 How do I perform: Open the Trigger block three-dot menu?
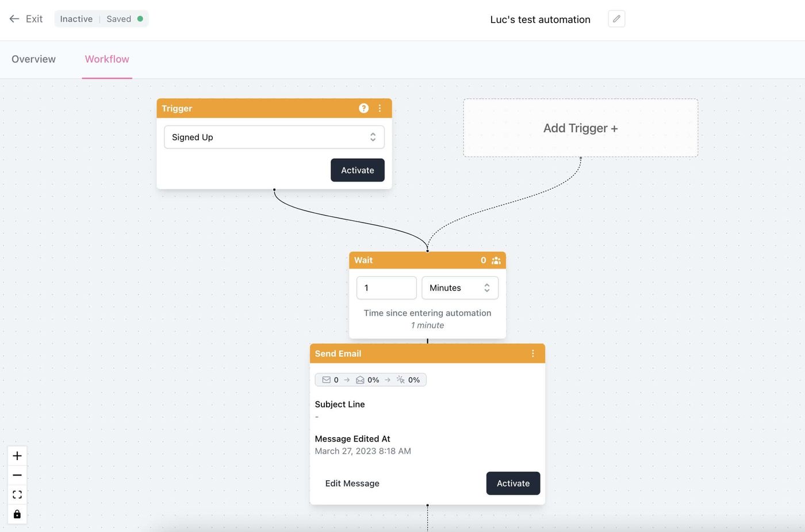click(x=379, y=108)
